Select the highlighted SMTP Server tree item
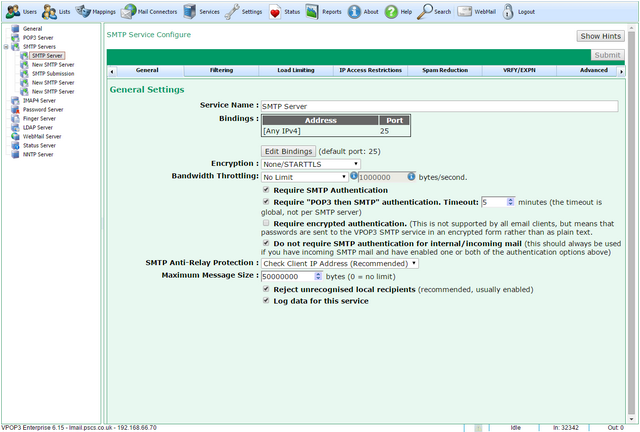 coord(47,56)
